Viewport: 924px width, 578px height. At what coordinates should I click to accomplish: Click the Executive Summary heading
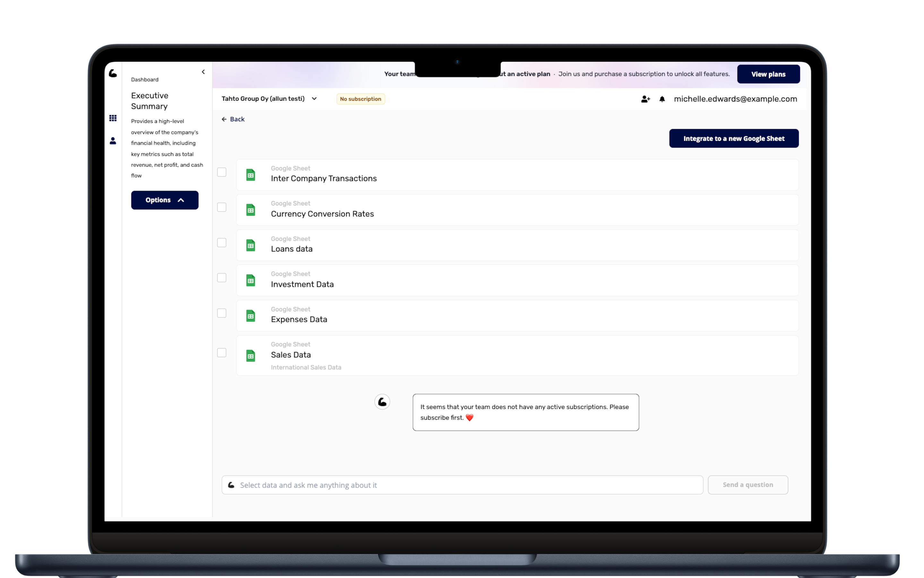tap(150, 101)
